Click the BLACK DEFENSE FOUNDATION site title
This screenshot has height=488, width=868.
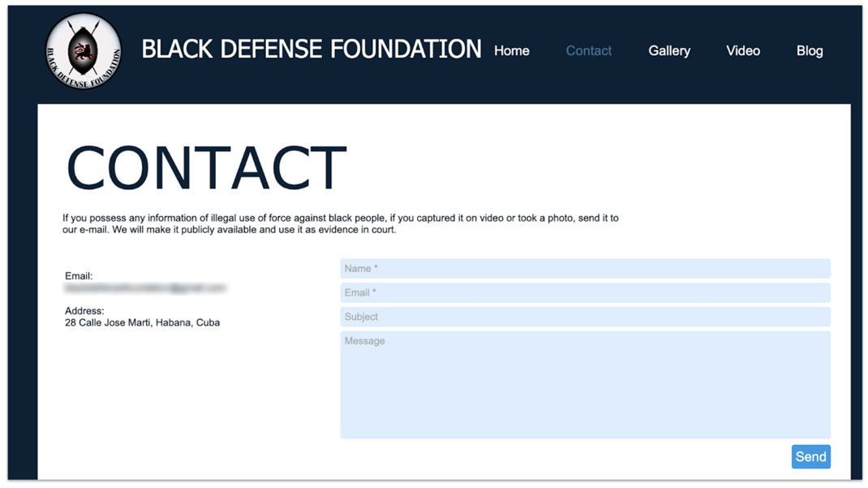pyautogui.click(x=312, y=50)
